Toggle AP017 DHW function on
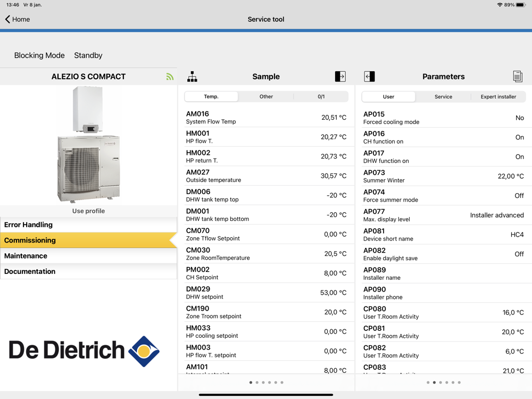The image size is (532, 399). (519, 156)
